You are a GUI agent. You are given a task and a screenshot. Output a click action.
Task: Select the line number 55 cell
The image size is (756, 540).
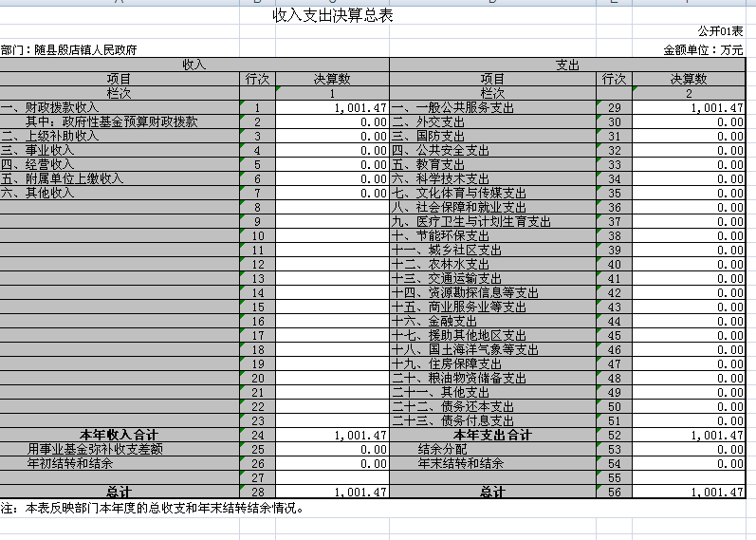tap(615, 477)
